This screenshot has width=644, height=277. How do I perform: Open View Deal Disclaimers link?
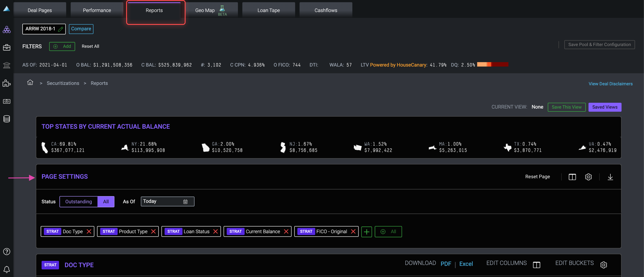pyautogui.click(x=610, y=84)
